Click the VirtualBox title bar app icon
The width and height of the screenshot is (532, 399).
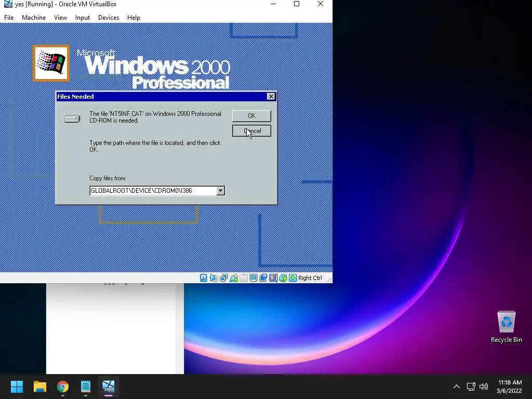point(8,4)
